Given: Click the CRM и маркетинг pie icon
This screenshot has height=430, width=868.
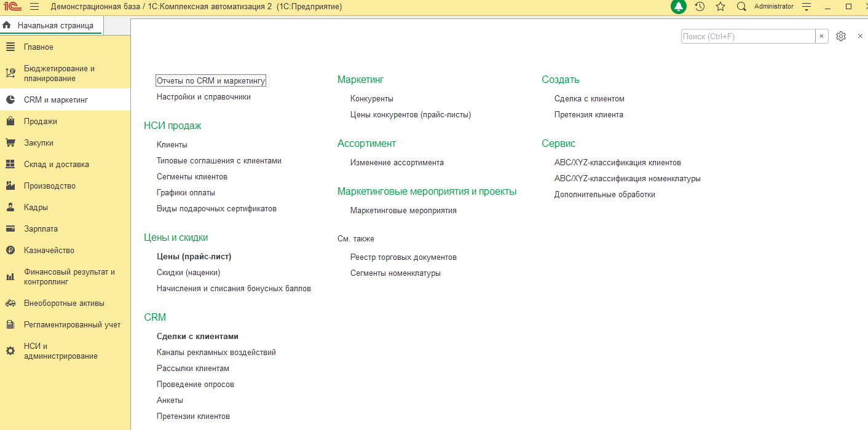Looking at the screenshot, I should 10,100.
